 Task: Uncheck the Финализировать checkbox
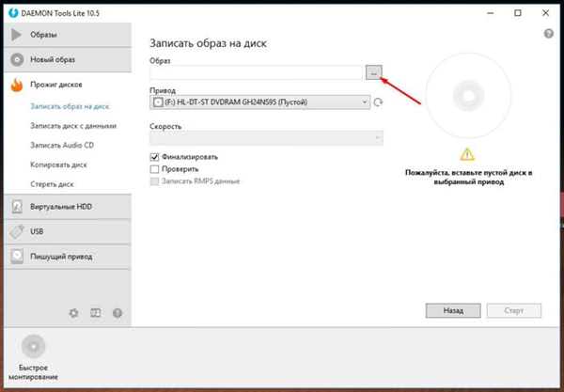click(x=154, y=157)
